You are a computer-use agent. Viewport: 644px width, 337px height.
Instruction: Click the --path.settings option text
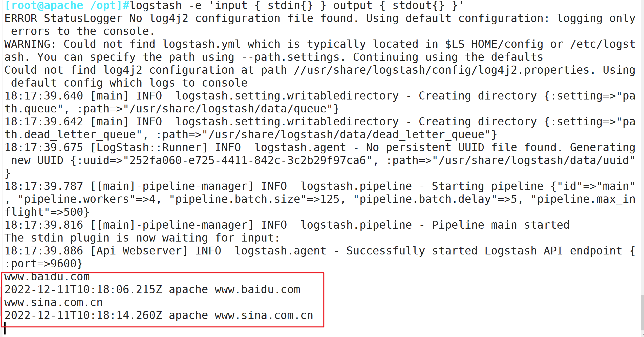290,57
